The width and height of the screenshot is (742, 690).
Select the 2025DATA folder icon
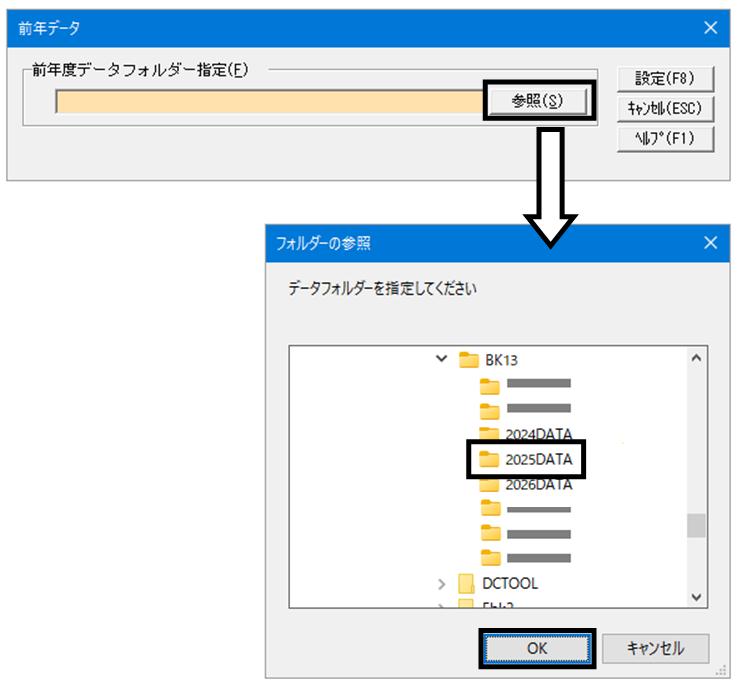[x=489, y=459]
